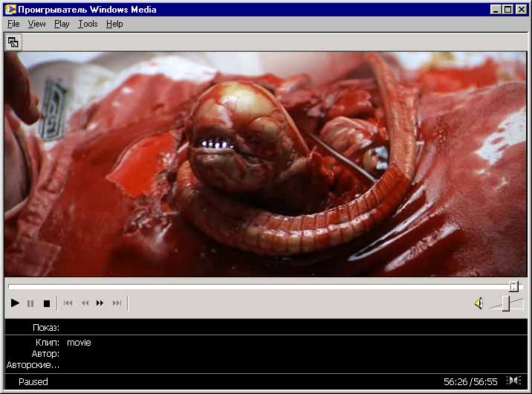Click the stereo sound icon in status bar
Image resolution: width=532 pixels, height=394 pixels.
[513, 381]
